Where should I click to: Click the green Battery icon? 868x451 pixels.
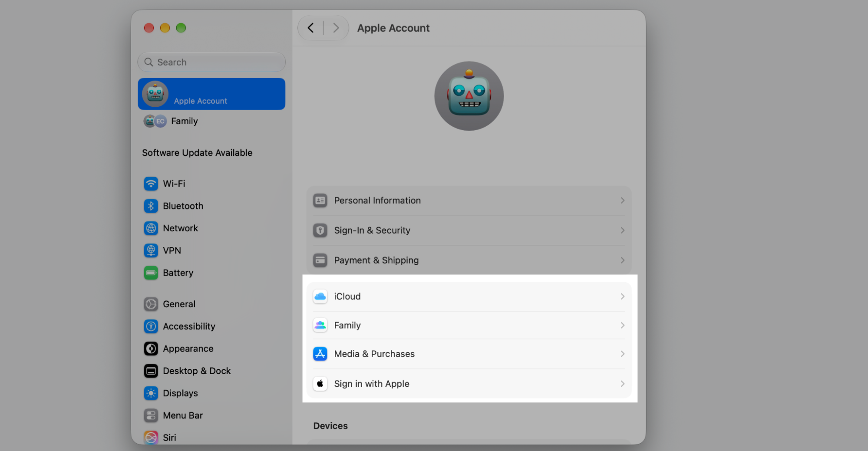151,273
